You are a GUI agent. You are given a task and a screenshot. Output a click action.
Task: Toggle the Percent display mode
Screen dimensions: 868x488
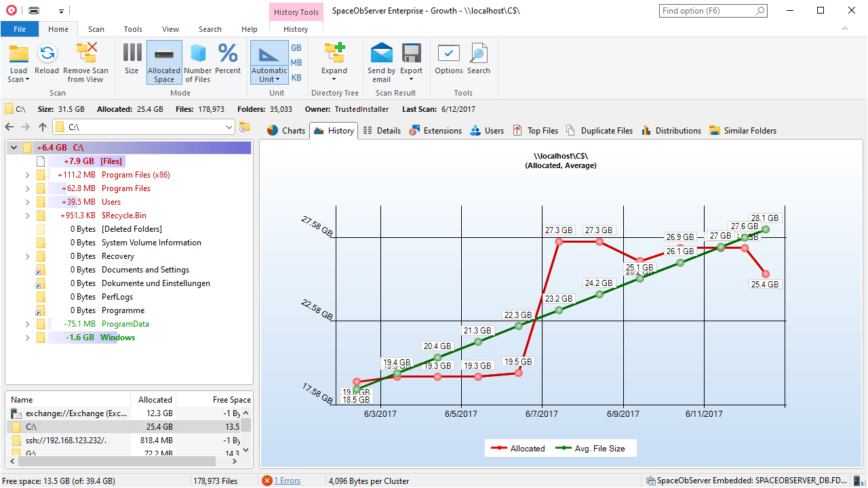click(228, 54)
